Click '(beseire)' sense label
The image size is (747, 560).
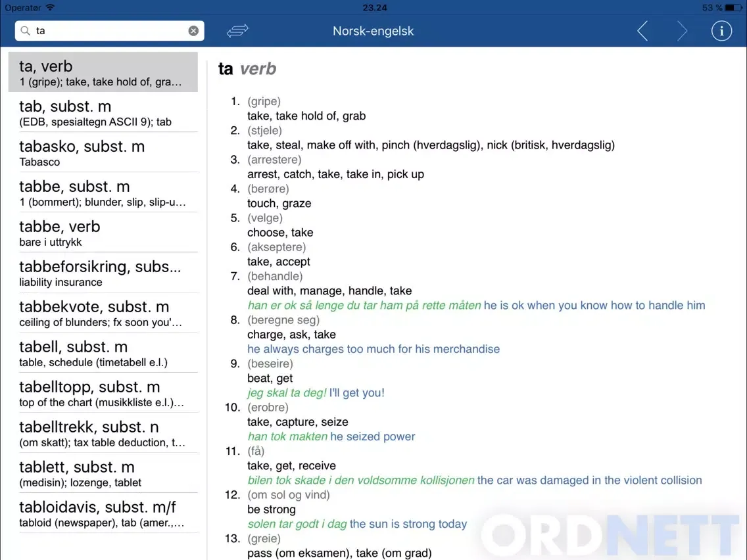(x=270, y=364)
